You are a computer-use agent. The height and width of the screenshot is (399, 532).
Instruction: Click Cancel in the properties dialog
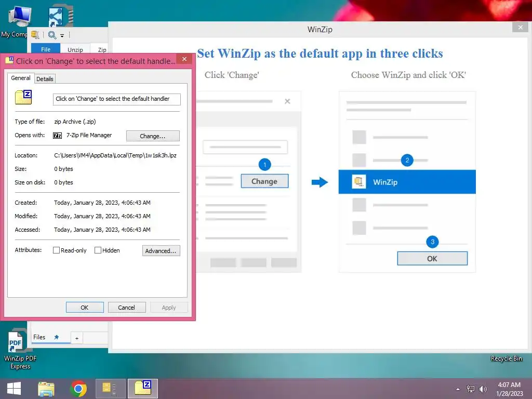127,308
